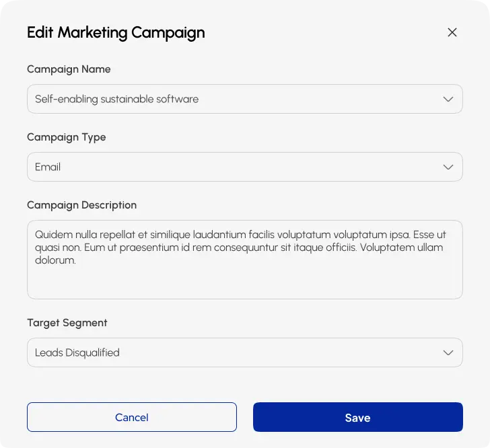The image size is (490, 448).
Task: Cancel editing the marketing campaign
Action: 132,417
